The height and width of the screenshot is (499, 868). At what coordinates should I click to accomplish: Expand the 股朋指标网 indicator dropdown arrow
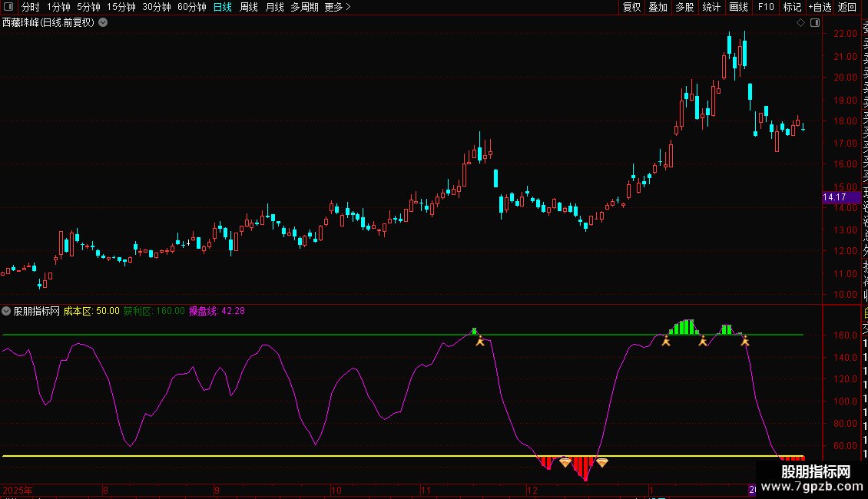(6, 311)
